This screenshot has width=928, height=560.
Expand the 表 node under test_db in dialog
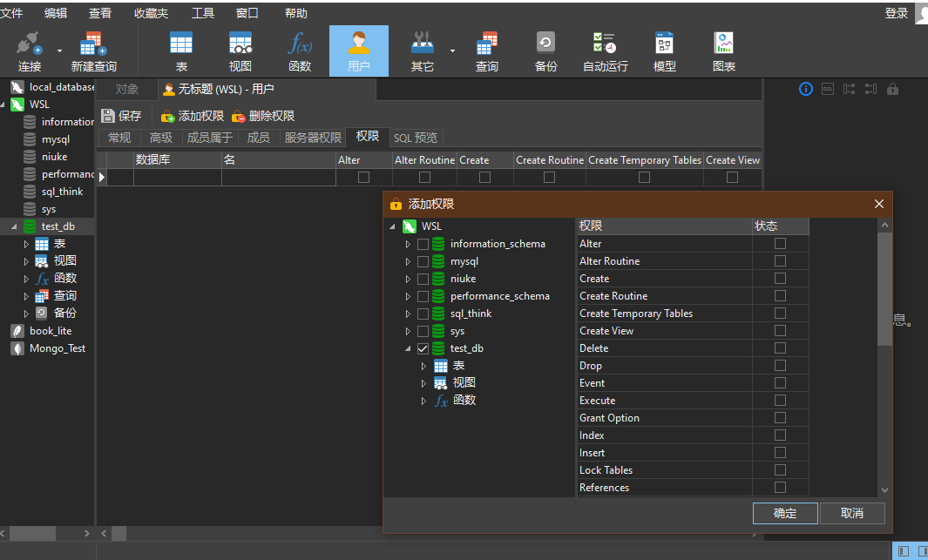[x=423, y=366]
